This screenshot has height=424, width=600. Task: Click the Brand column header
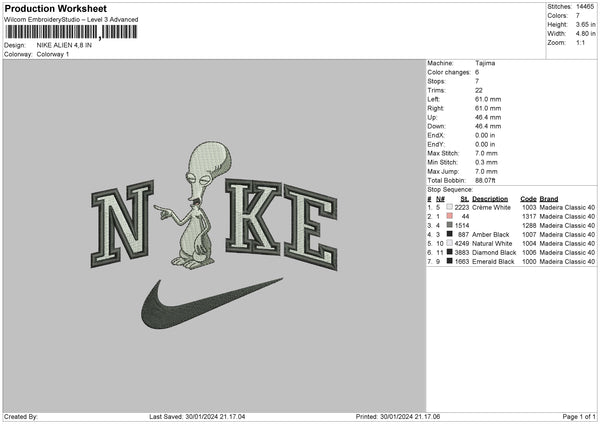coord(549,199)
